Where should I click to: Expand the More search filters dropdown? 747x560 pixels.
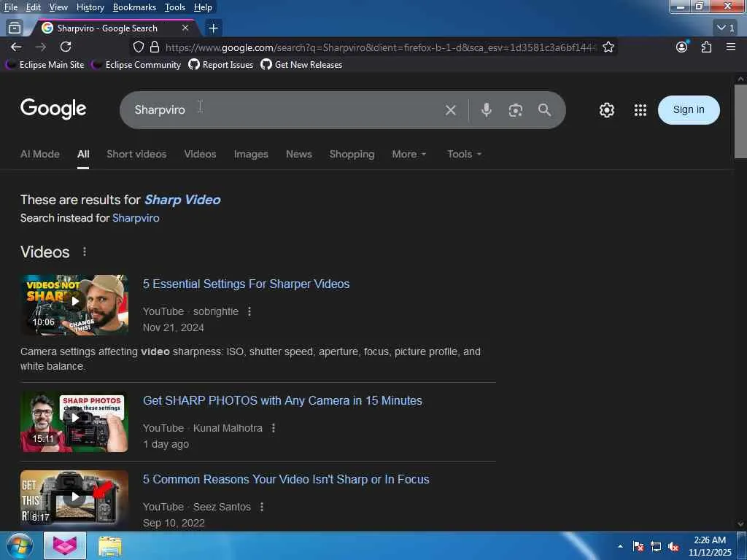409,155
